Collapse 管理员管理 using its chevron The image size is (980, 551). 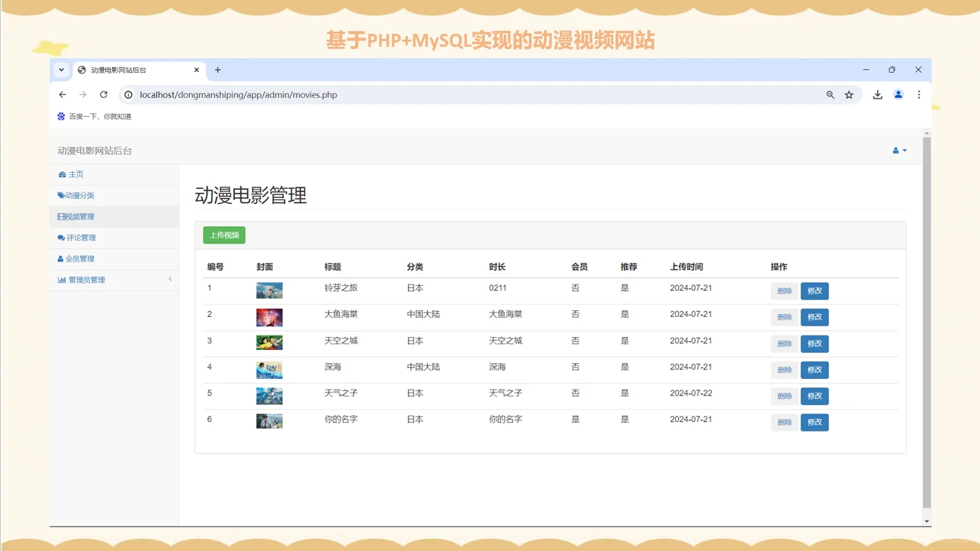click(170, 279)
